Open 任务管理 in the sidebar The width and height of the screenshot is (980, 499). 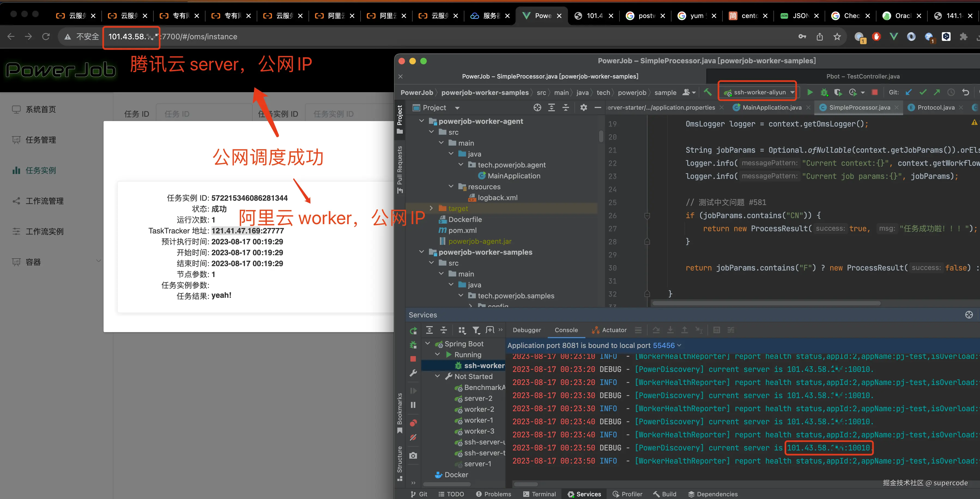coord(41,140)
